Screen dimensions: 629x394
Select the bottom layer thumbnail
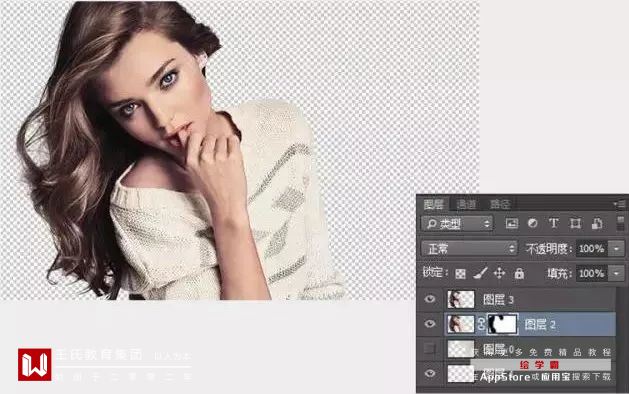(461, 374)
